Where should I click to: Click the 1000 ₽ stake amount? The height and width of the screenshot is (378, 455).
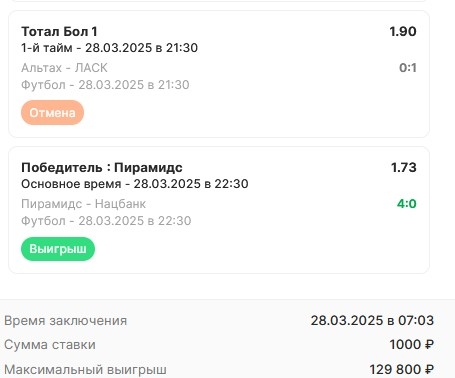click(x=412, y=345)
